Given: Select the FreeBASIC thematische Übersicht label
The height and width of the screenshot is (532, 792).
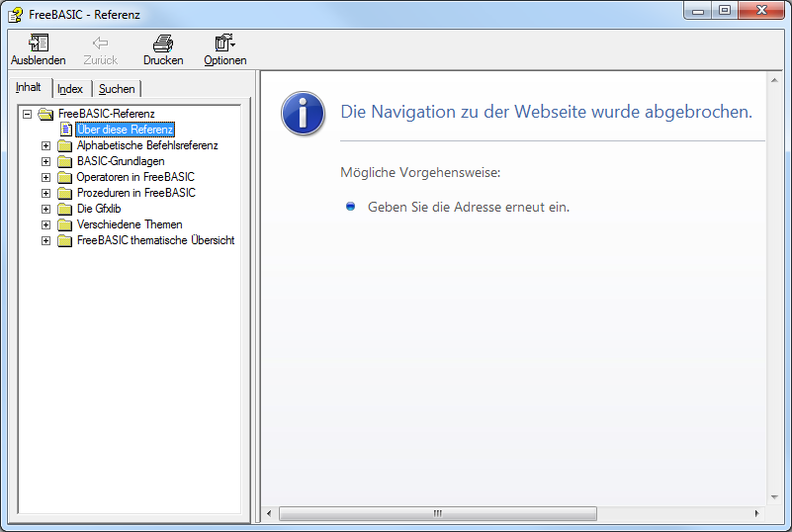Looking at the screenshot, I should 155,240.
